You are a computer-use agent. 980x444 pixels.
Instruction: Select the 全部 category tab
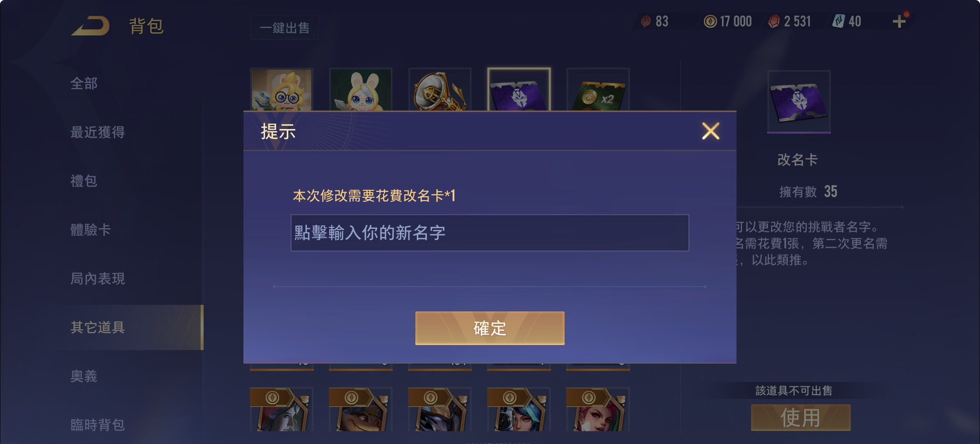[x=84, y=84]
